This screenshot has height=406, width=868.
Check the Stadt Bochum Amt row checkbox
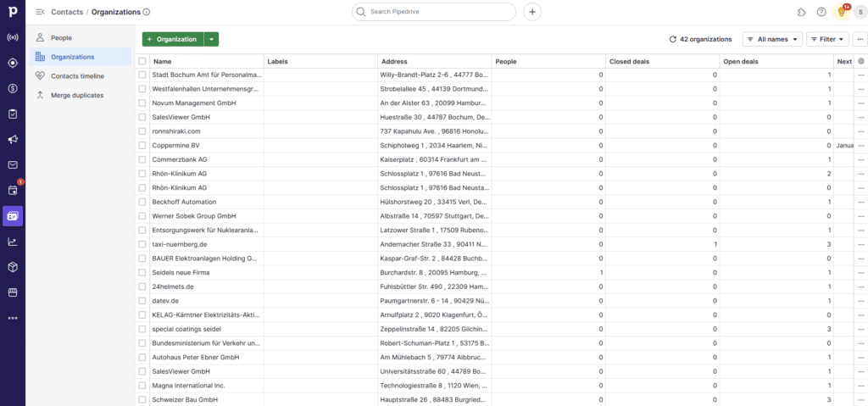pos(142,75)
